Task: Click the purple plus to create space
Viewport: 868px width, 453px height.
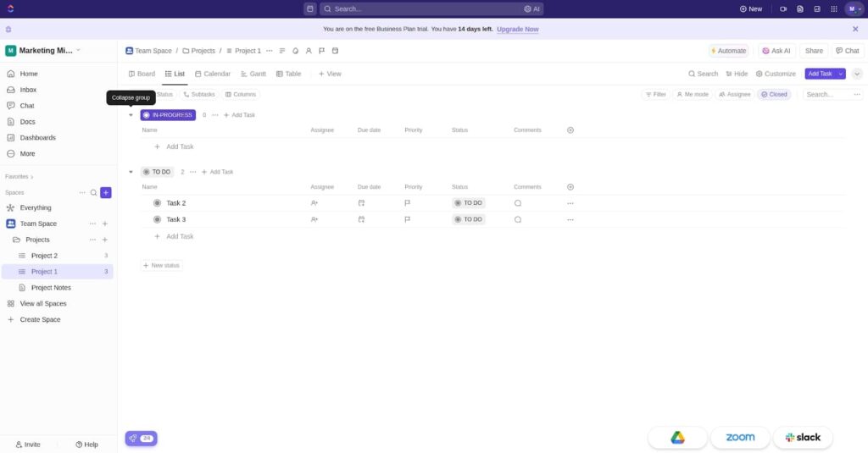Action: pos(106,192)
